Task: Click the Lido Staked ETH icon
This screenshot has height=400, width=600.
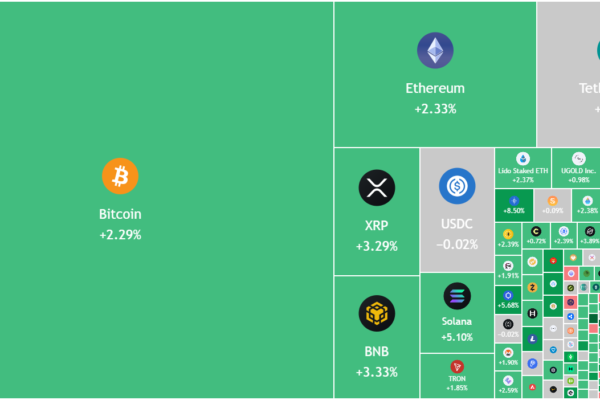Action: point(522,159)
